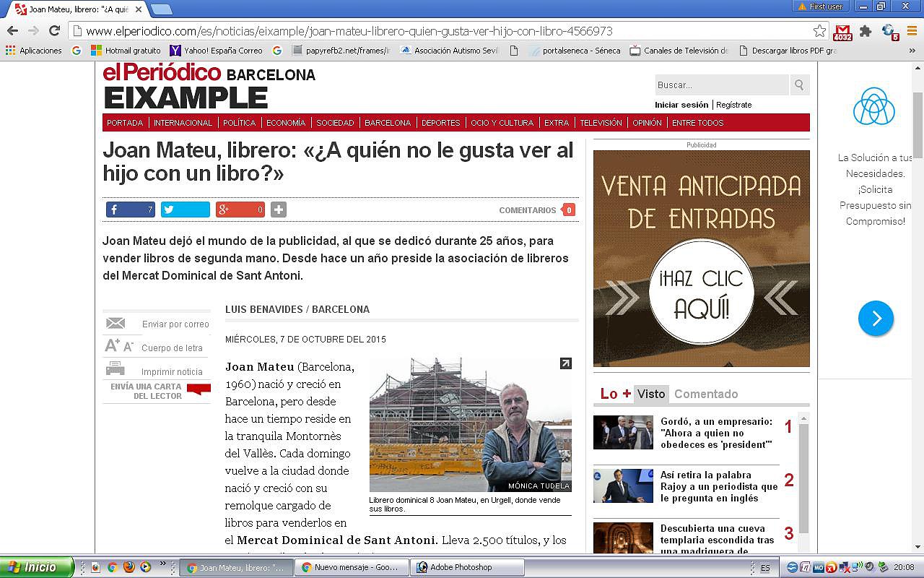Expand hidden bookmarks chevron

pos(912,51)
